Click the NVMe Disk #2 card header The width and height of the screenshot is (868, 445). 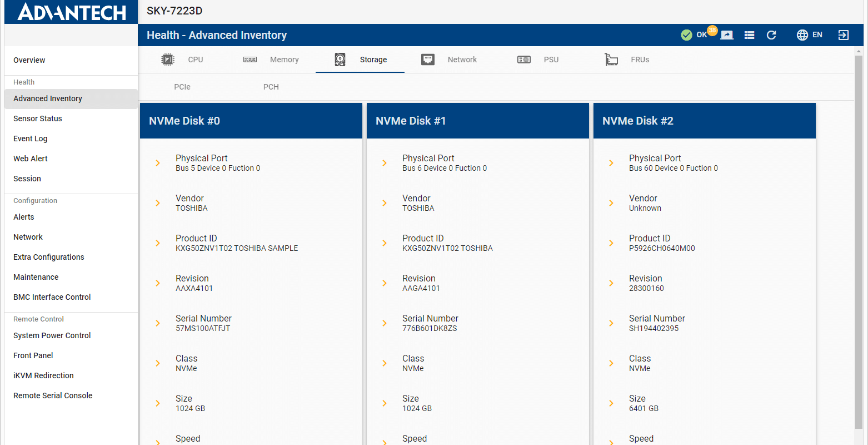[x=705, y=121]
